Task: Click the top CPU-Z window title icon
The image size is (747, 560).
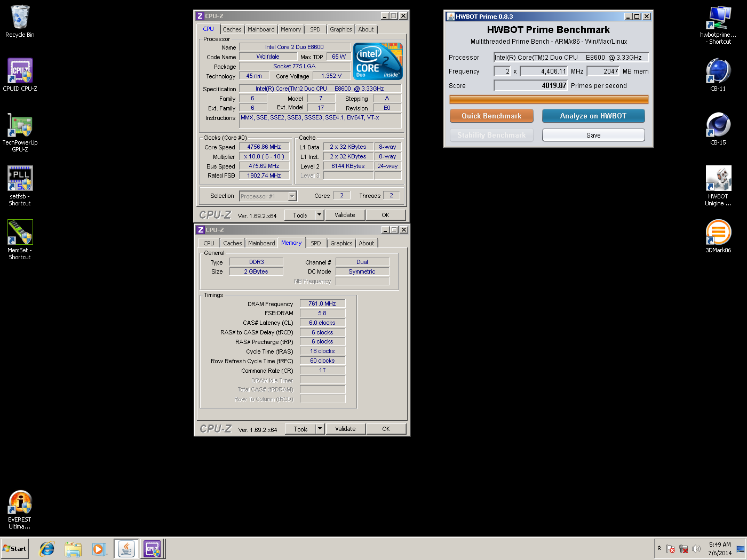Action: 200,16
